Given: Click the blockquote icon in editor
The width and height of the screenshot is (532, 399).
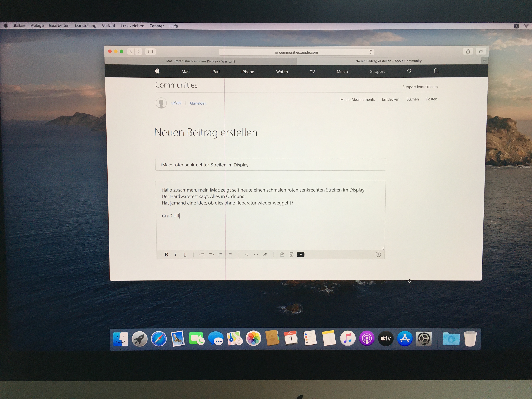Looking at the screenshot, I should coord(246,255).
